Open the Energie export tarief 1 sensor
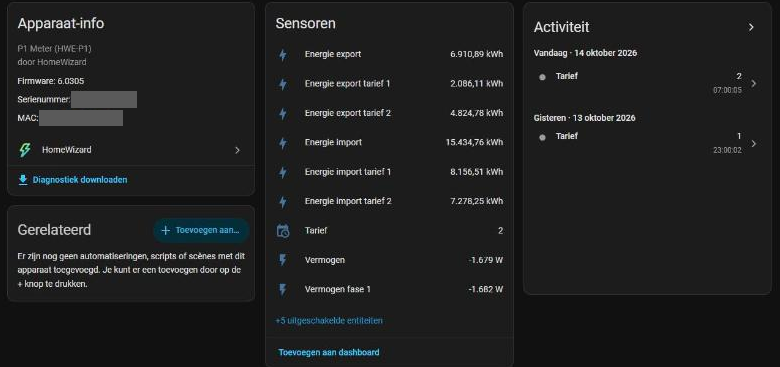The width and height of the screenshot is (780, 367). point(390,84)
